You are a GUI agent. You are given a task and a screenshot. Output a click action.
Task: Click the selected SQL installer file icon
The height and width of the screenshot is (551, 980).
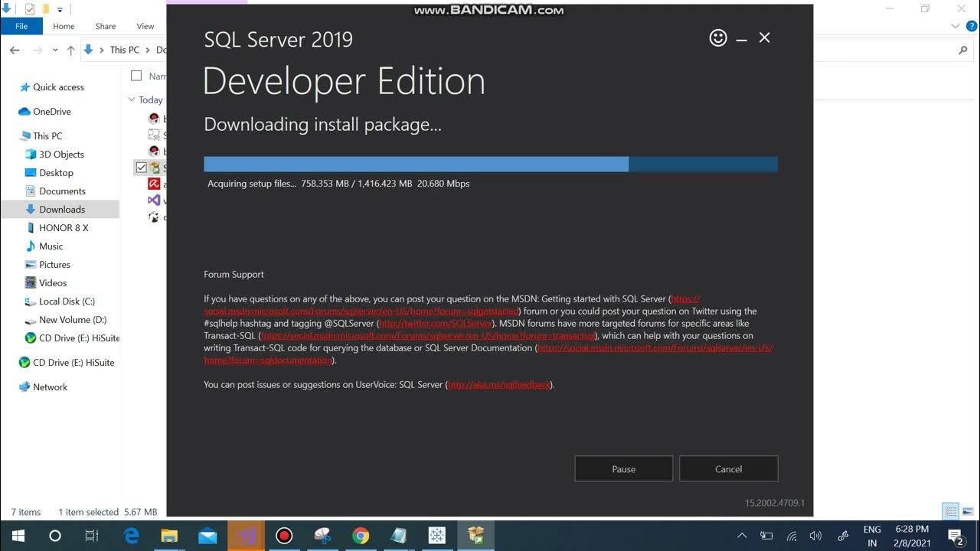(x=155, y=168)
